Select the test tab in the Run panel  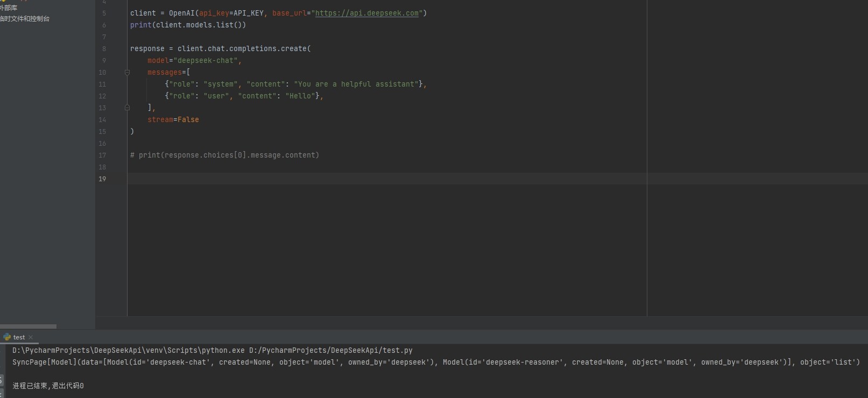(x=19, y=337)
